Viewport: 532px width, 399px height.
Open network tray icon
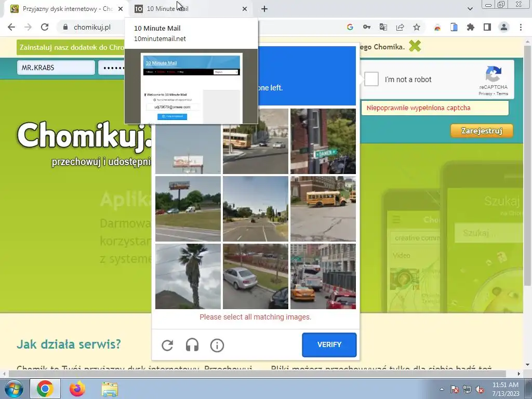467,389
